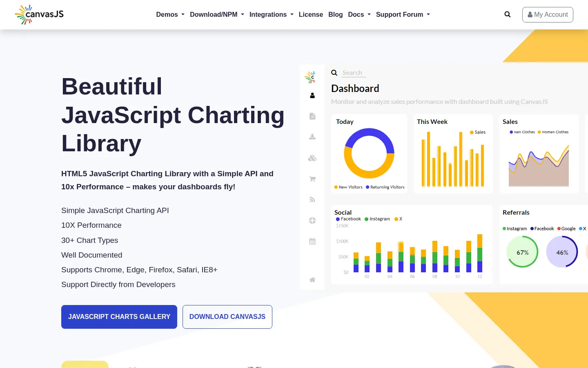Click the home icon at sidebar bottom
Viewport: 588px width, 368px height.
[x=312, y=280]
